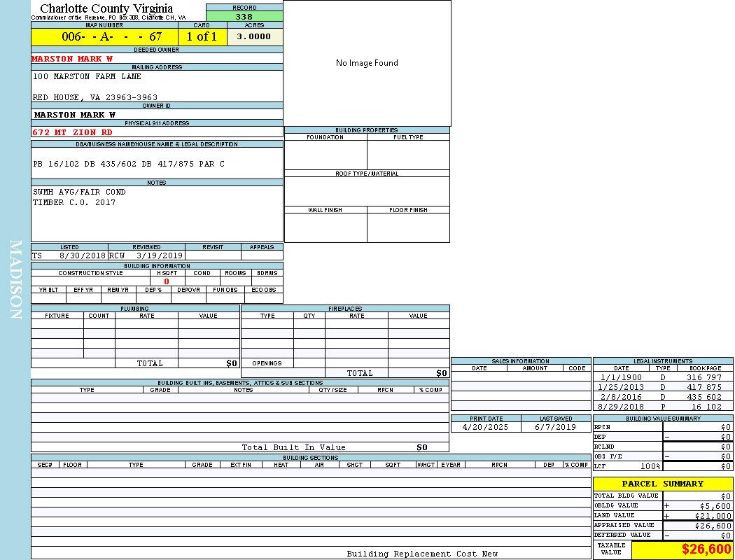Click the listed date 8/30/2018
Viewport: 735px width, 560px height.
click(82, 255)
